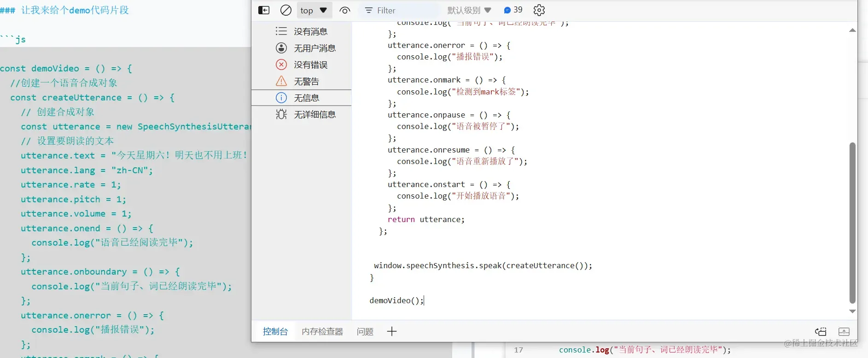
Task: Click the utterance.onend editor line
Action: [87, 228]
